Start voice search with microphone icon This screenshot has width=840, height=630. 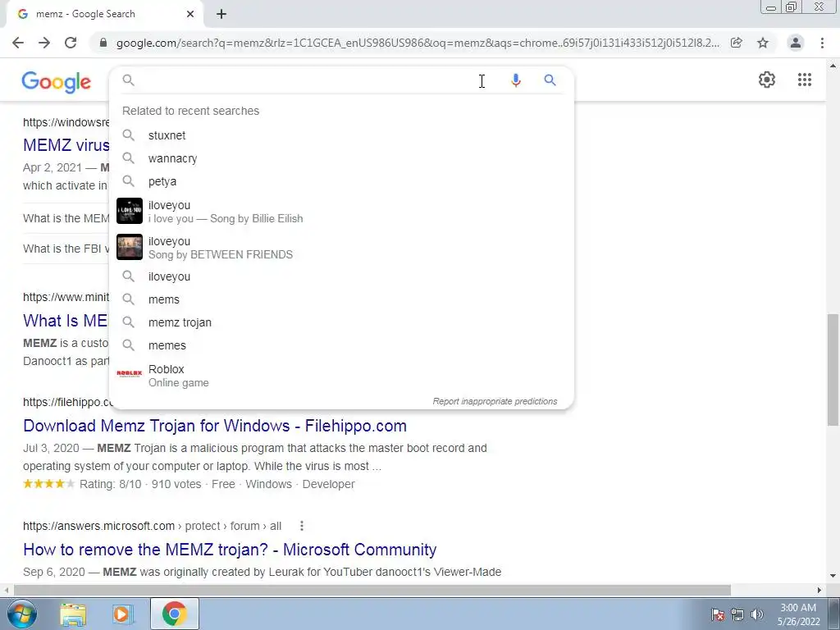coord(515,80)
